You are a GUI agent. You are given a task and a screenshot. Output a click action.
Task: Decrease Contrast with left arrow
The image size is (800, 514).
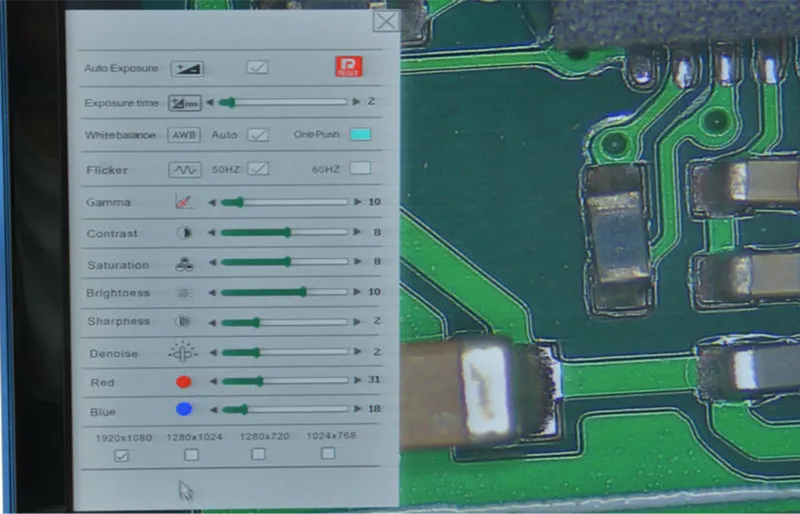click(x=212, y=233)
